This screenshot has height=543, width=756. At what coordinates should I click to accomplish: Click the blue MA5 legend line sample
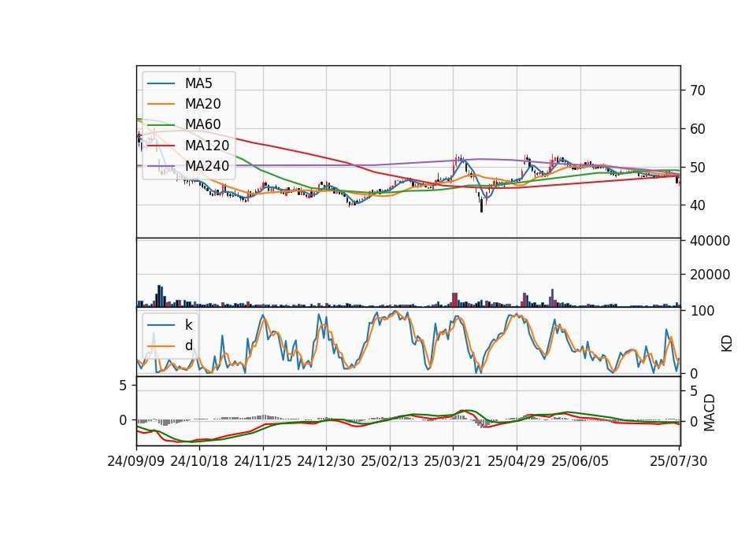pyautogui.click(x=161, y=83)
